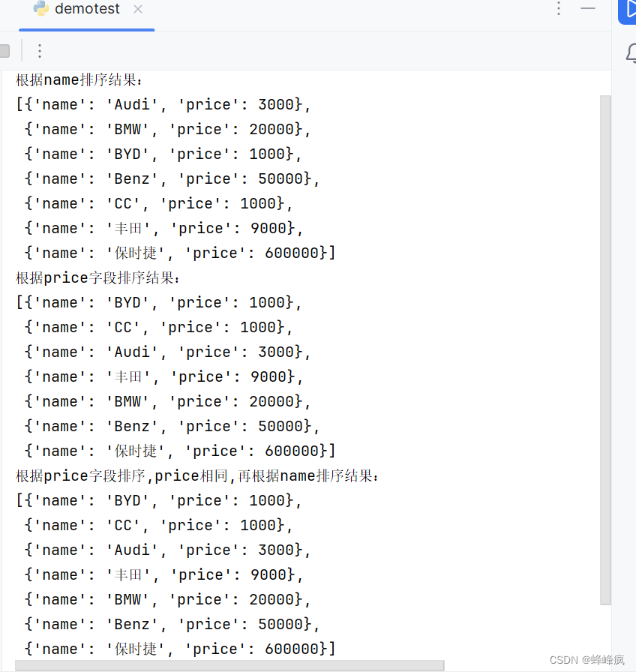Image resolution: width=636 pixels, height=672 pixels.
Task: Open more actions in run toolbar
Action: [x=40, y=51]
